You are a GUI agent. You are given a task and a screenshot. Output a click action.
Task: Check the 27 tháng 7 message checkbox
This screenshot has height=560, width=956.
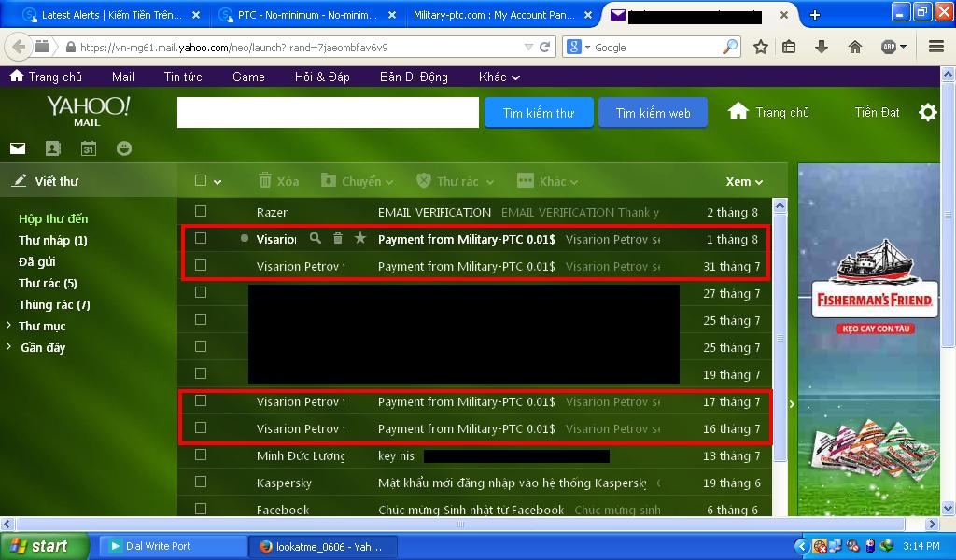pos(201,292)
